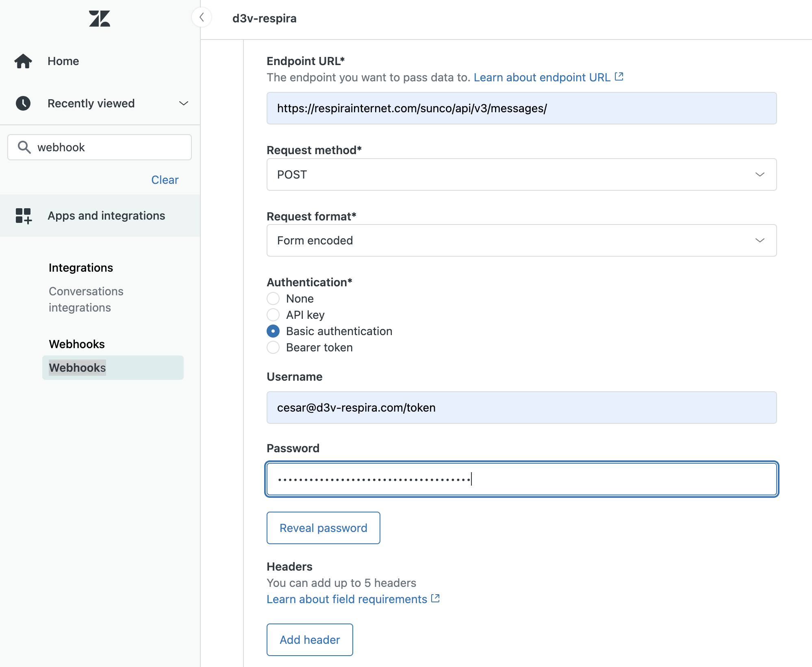The width and height of the screenshot is (812, 667).
Task: Clear the sidebar search filter
Action: pyautogui.click(x=165, y=180)
